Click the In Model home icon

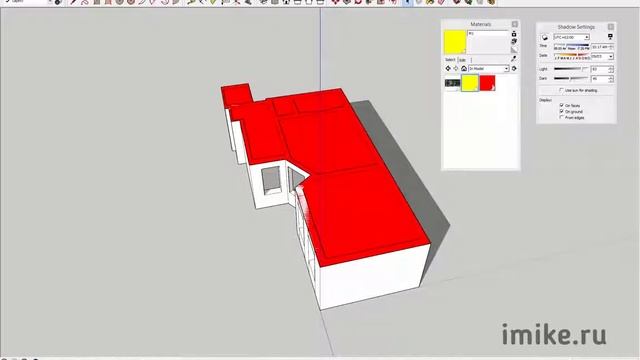pyautogui.click(x=464, y=69)
